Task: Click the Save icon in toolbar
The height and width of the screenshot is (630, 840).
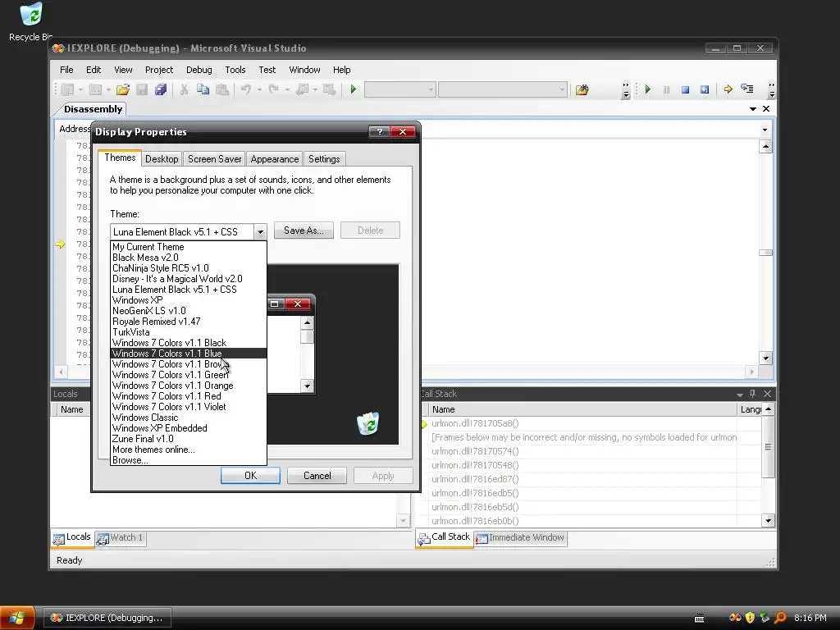Action: tap(142, 89)
